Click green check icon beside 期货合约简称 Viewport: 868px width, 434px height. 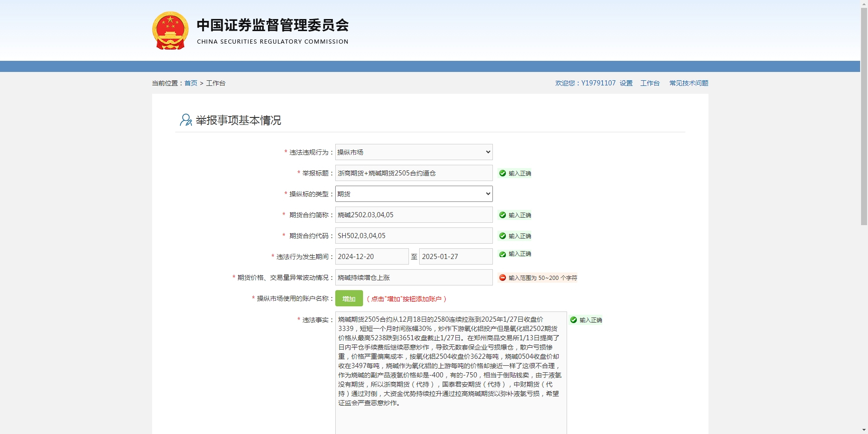[x=503, y=215]
